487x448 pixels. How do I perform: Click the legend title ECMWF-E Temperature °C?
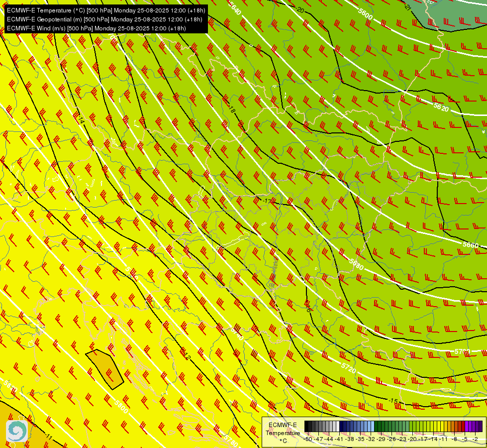click(283, 433)
